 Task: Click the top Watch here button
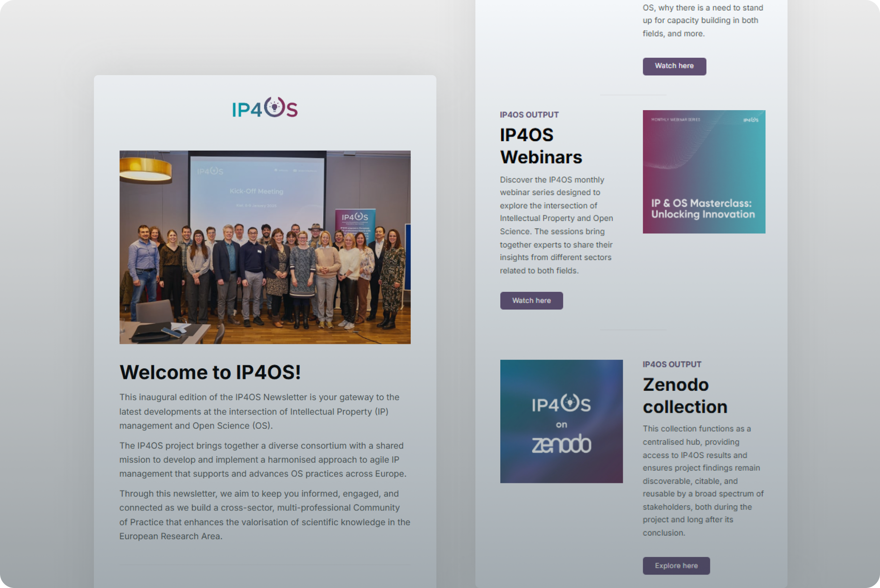(x=674, y=66)
